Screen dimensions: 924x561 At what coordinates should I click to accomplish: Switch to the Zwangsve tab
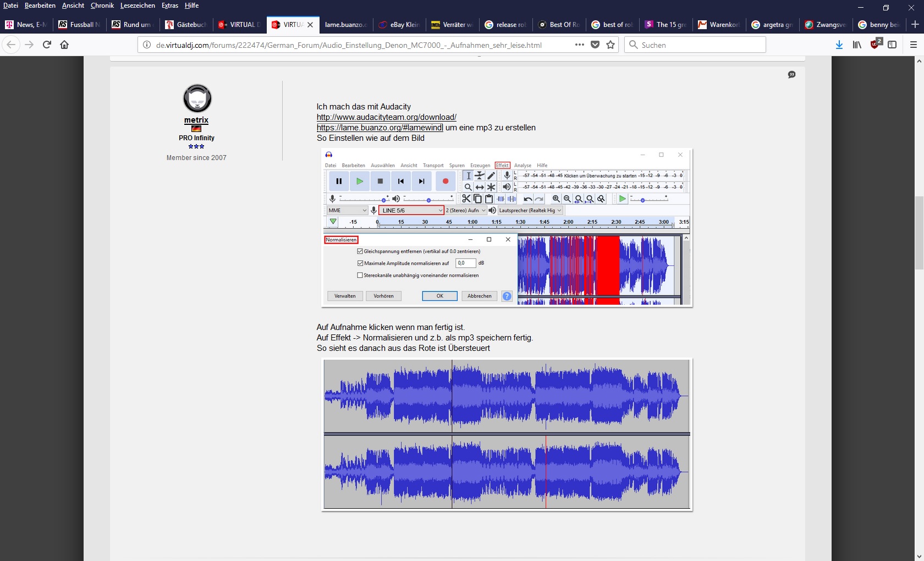coord(826,25)
